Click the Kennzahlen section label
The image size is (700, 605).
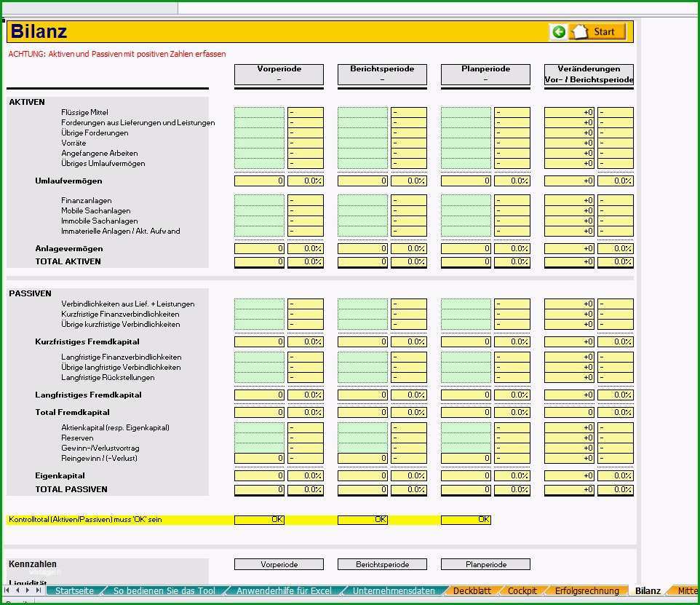click(x=33, y=564)
